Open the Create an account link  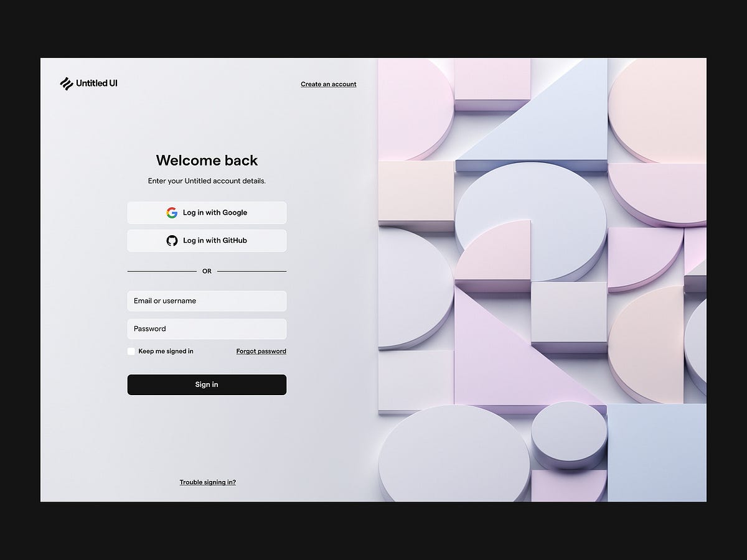tap(329, 83)
